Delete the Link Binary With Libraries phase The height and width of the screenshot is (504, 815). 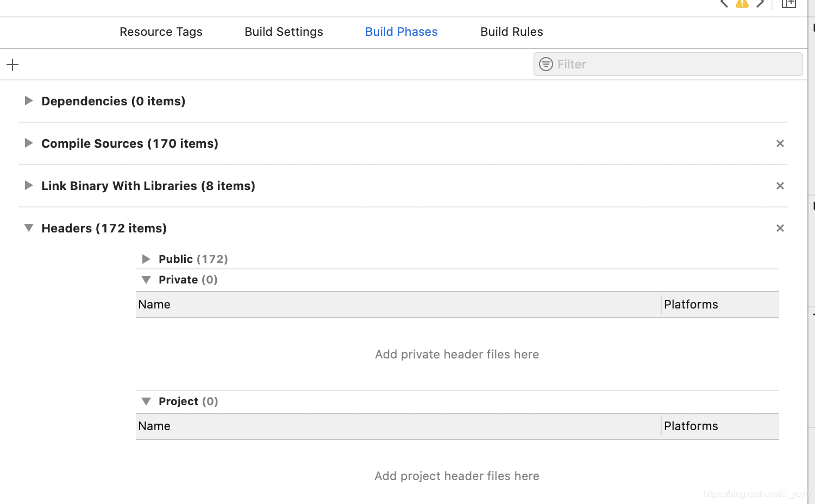[x=780, y=186]
